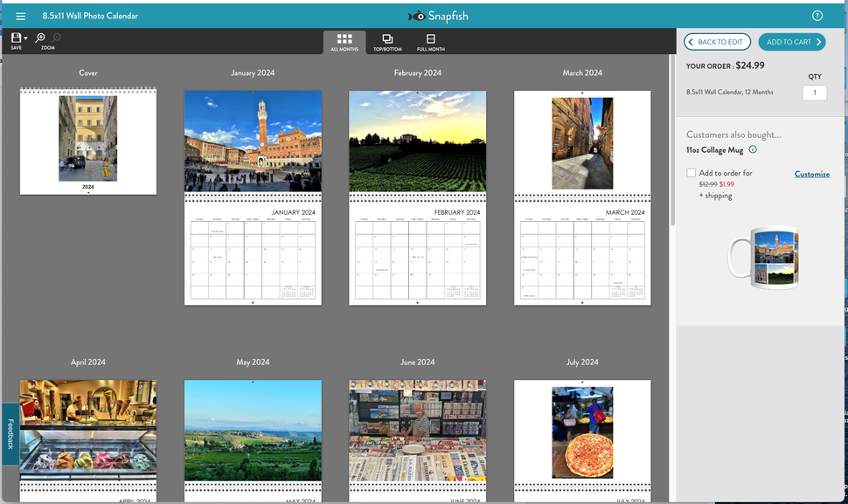Screen dimensions: 848x504
Task: Click the Snapfish logo
Action: click(x=439, y=15)
